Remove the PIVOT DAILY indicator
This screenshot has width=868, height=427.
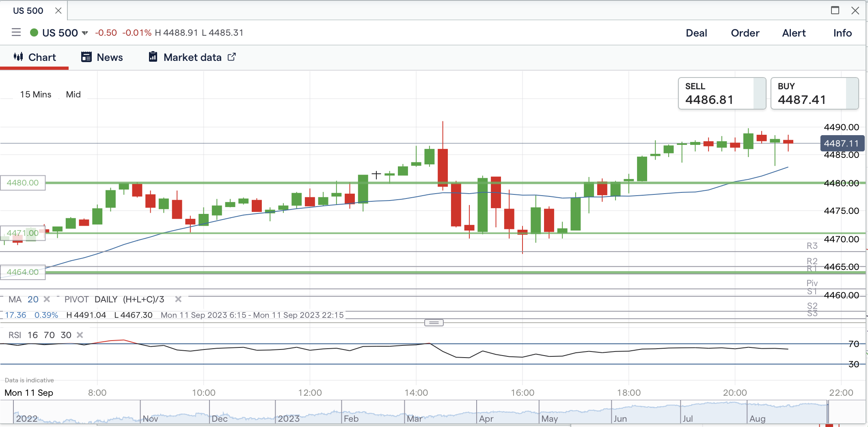178,300
